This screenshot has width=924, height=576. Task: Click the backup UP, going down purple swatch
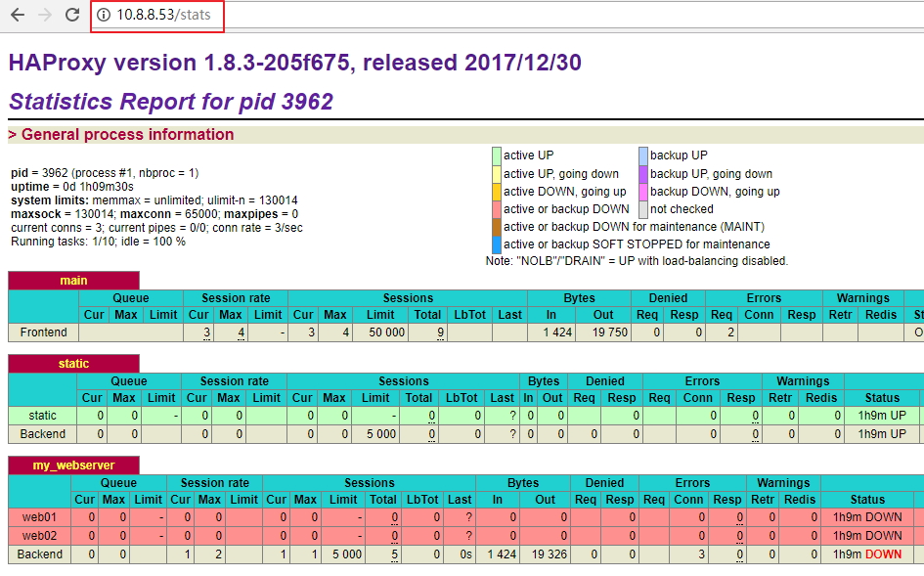tap(643, 174)
